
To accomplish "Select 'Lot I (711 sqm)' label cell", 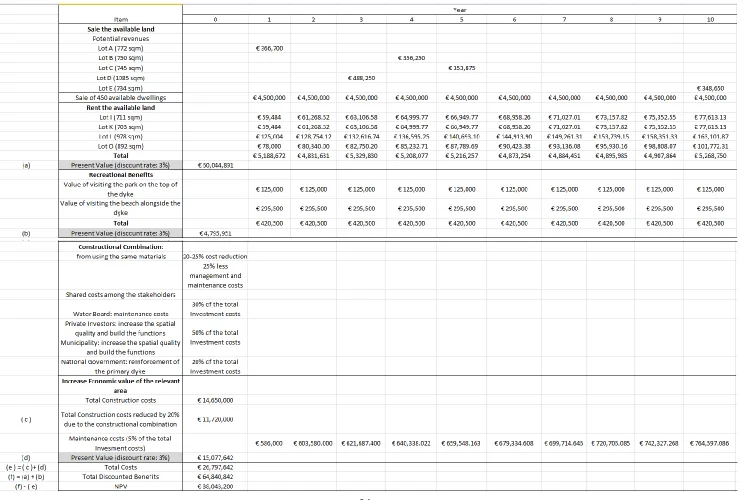I will point(120,117).
